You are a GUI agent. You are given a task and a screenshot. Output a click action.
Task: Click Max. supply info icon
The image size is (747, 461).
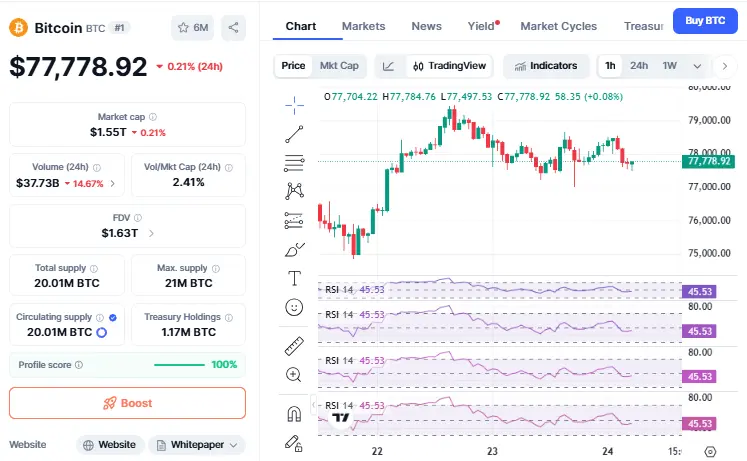pyautogui.click(x=216, y=269)
